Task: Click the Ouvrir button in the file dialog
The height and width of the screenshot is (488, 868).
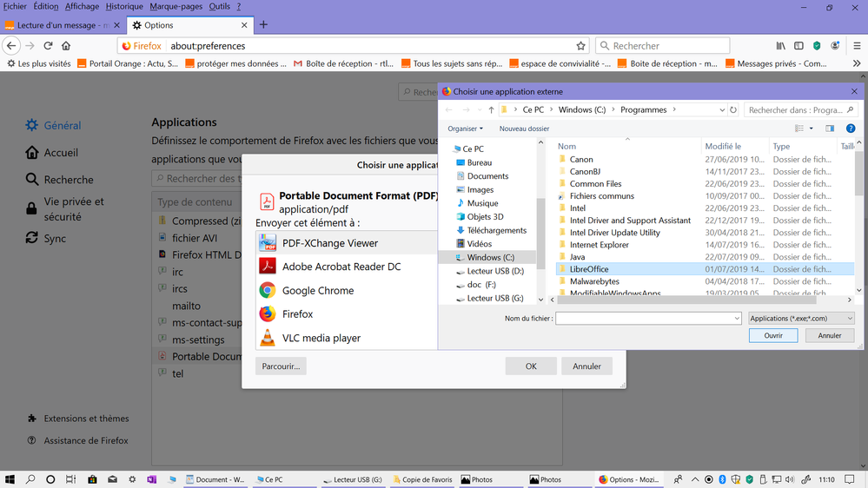Action: (x=773, y=335)
